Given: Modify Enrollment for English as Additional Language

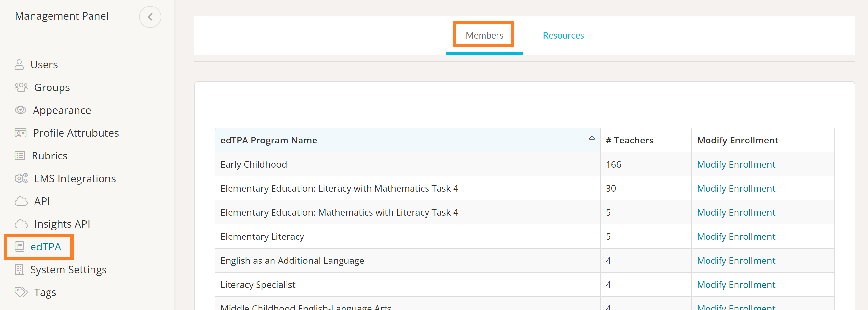Looking at the screenshot, I should pos(735,261).
